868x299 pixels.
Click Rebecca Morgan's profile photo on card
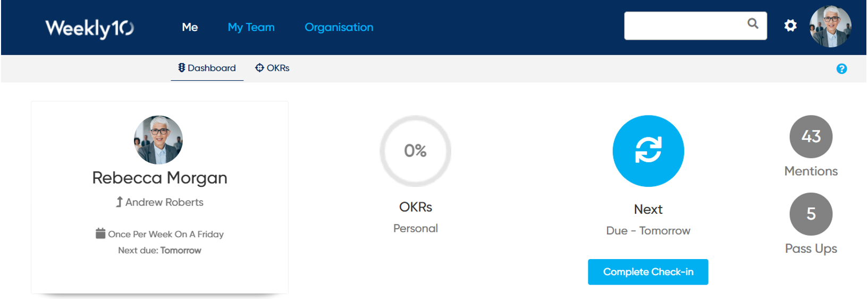coord(158,140)
